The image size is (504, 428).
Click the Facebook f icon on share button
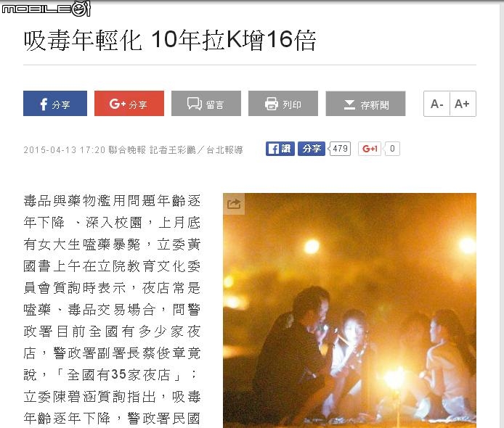point(44,104)
